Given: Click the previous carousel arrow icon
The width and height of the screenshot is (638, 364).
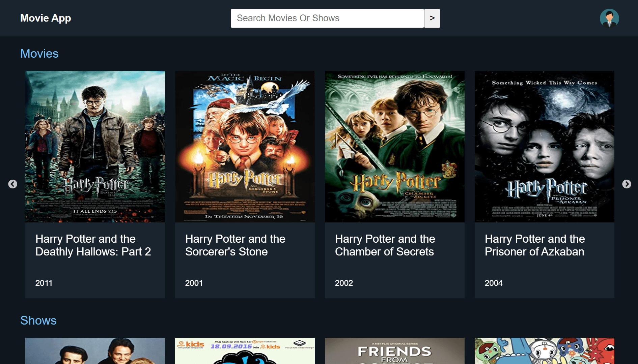Looking at the screenshot, I should pyautogui.click(x=13, y=184).
